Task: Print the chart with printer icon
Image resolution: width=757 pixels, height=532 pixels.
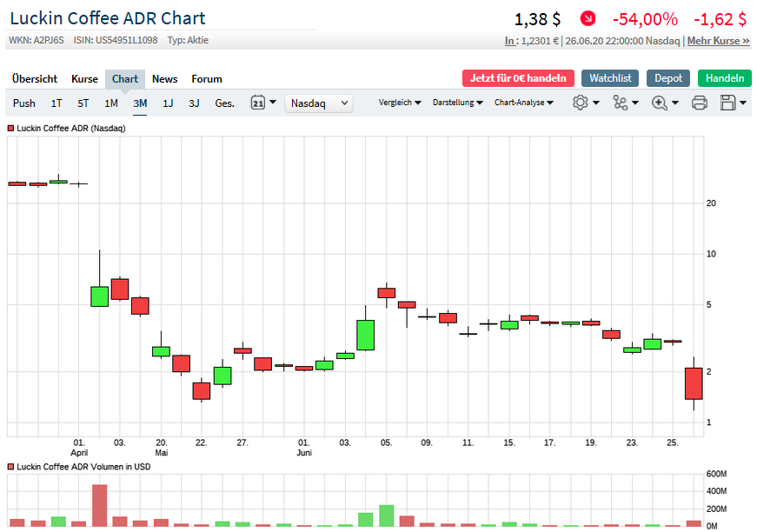Action: coord(699,103)
